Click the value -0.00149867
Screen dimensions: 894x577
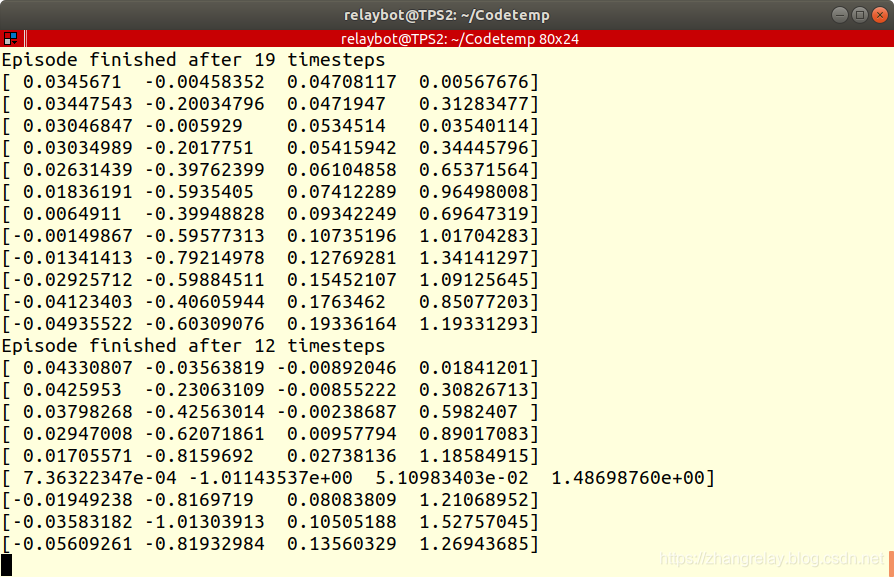coord(72,236)
